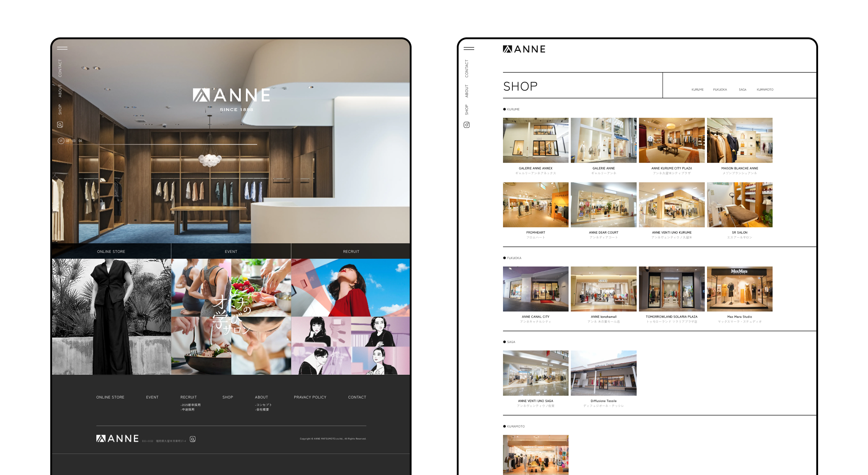
Task: Click Instagram icon in the SHOP page sidebar
Action: click(467, 125)
